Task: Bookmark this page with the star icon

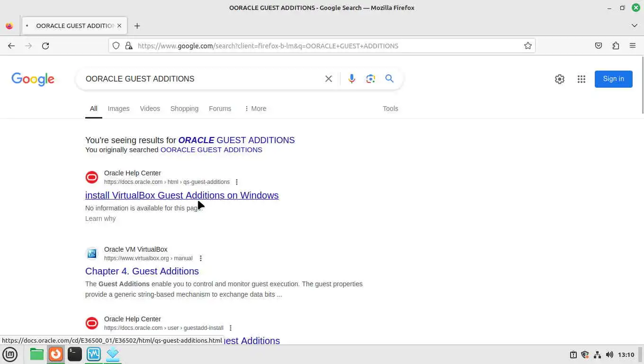Action: (x=528, y=45)
